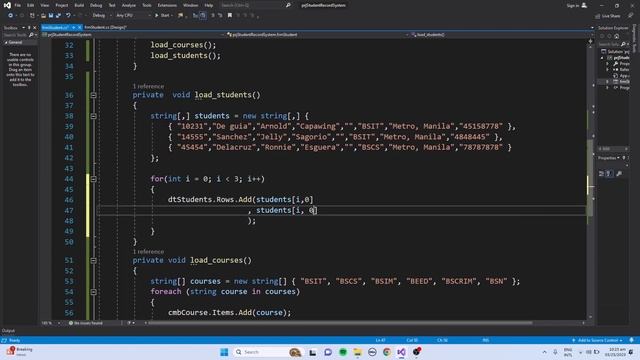Click the comment selection toolbar icon
The height and width of the screenshot is (360, 640).
[213, 16]
